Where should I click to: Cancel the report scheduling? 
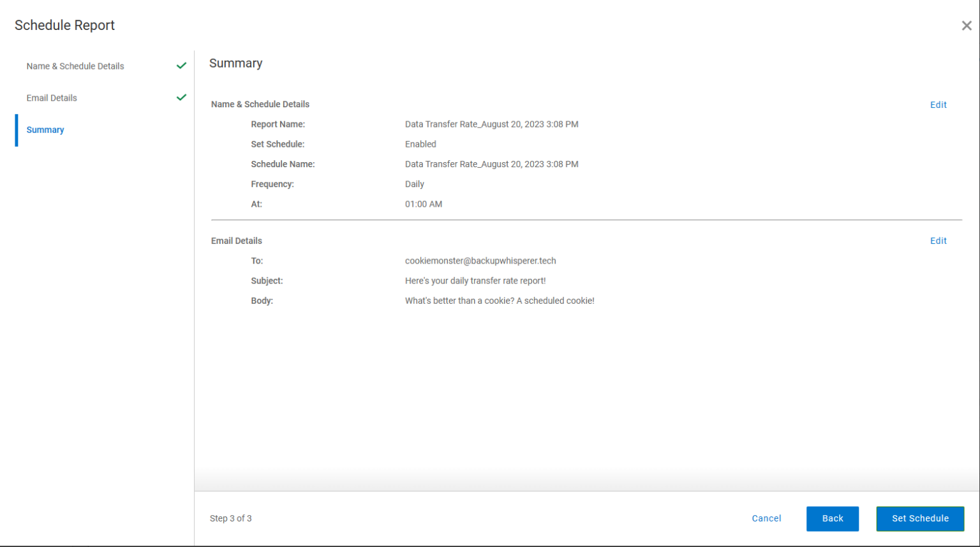click(766, 518)
